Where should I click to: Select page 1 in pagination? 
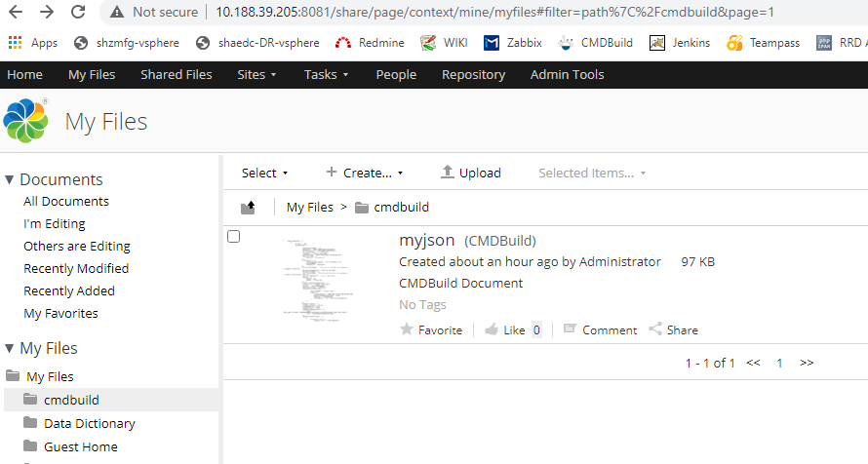[779, 363]
